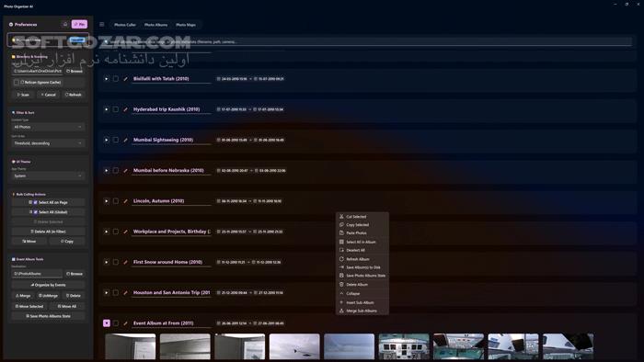Viewport: 644px width, 362px height.
Task: Expand the Houston and San Antonio Trip album
Action: coord(107,293)
